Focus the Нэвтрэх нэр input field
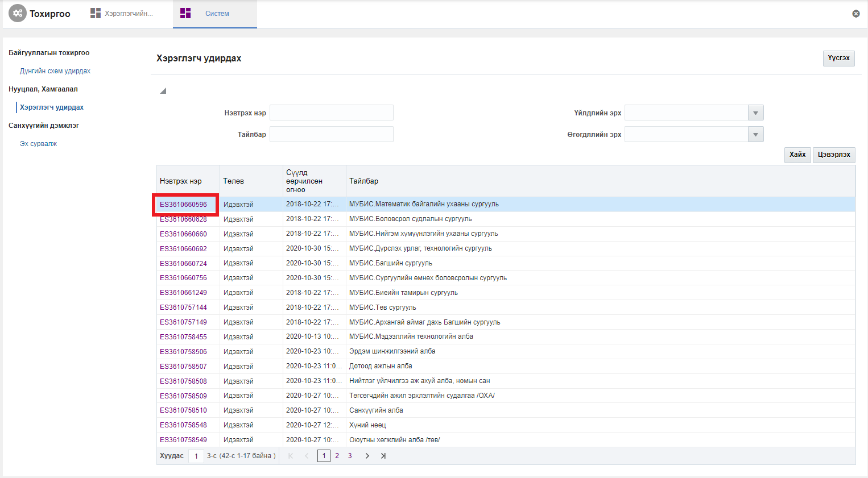Image resolution: width=868 pixels, height=478 pixels. click(332, 113)
